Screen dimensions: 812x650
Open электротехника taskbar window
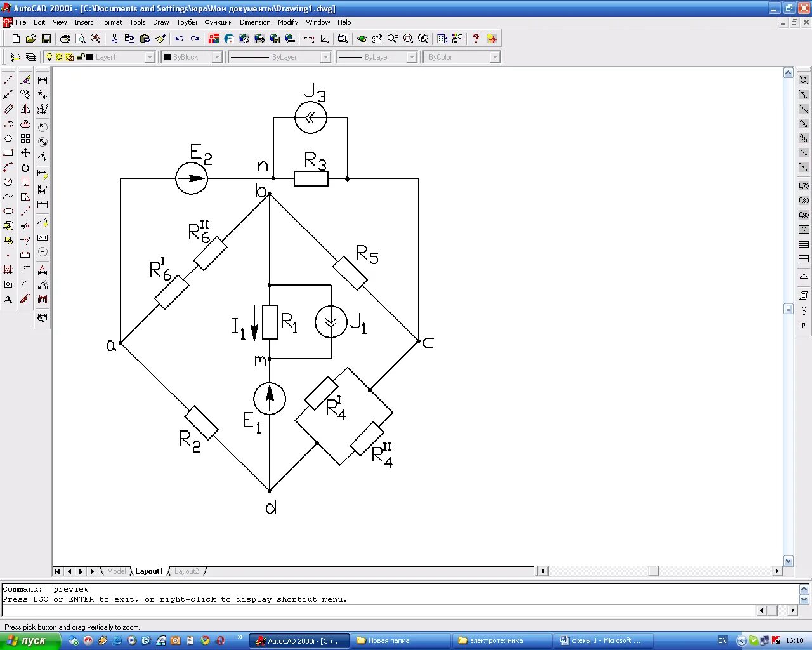(x=502, y=640)
